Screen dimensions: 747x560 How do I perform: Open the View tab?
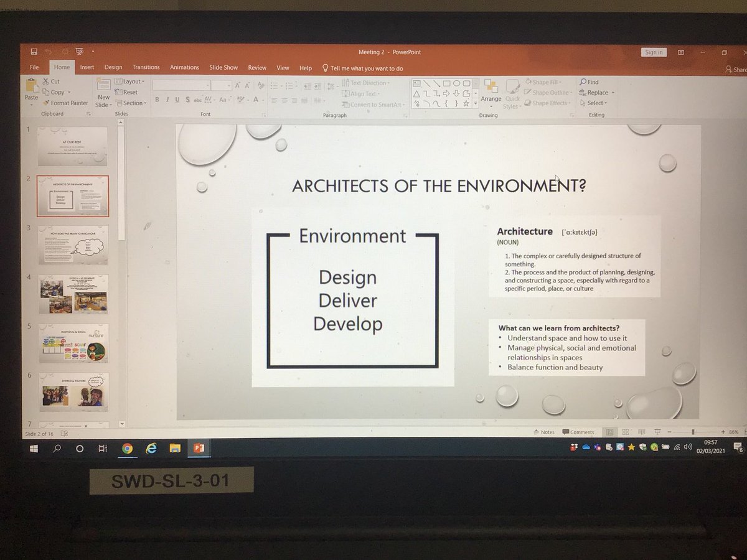[283, 68]
